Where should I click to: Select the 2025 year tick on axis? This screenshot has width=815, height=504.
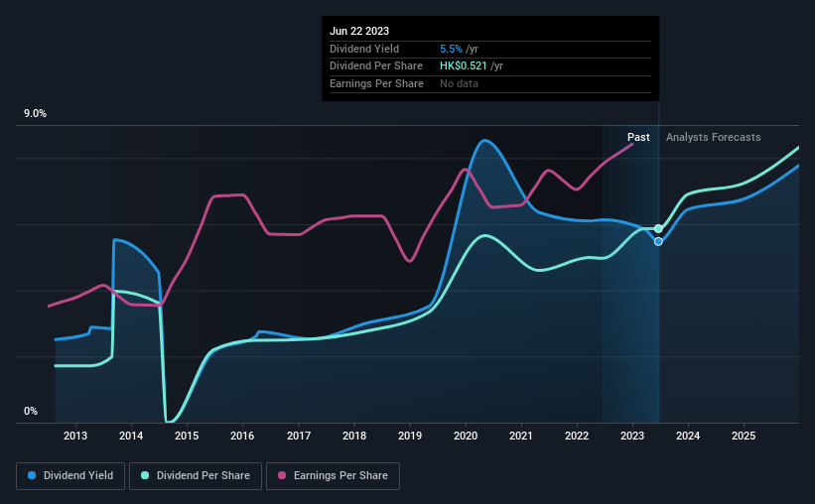744,436
